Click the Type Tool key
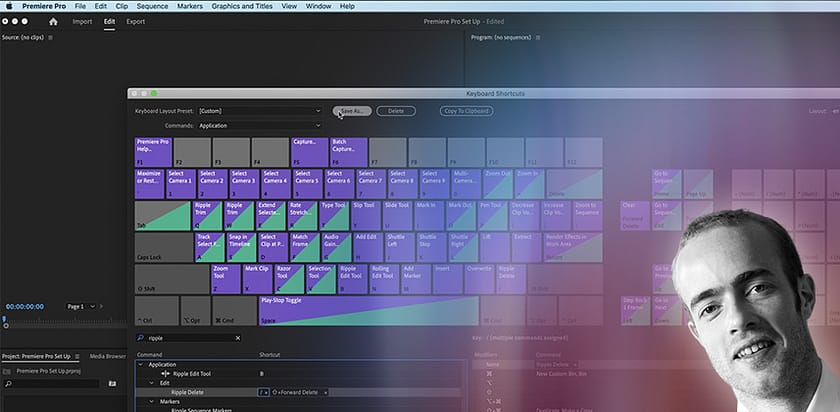Image resolution: width=840 pixels, height=412 pixels. point(335,216)
